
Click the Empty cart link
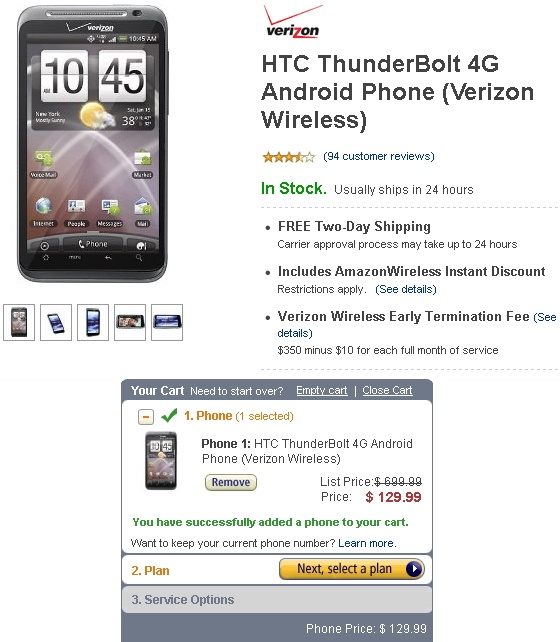coord(322,391)
